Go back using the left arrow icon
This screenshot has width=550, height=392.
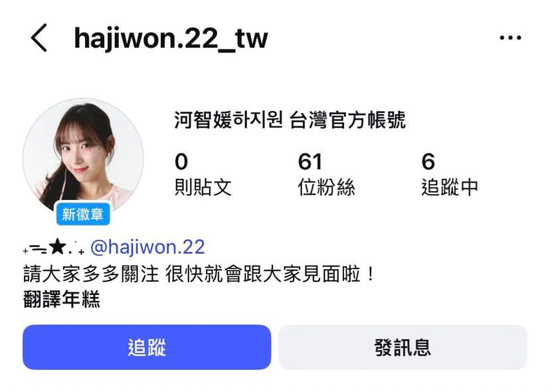39,38
